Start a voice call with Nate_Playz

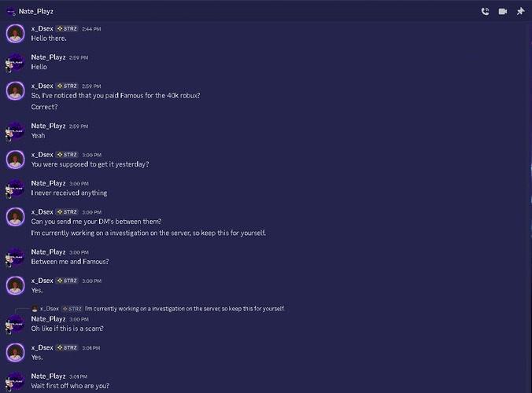coord(485,11)
